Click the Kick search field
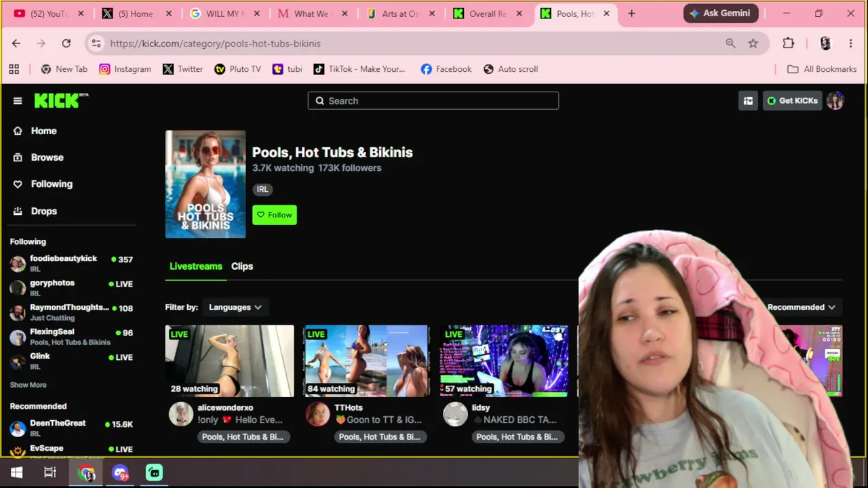 [433, 100]
